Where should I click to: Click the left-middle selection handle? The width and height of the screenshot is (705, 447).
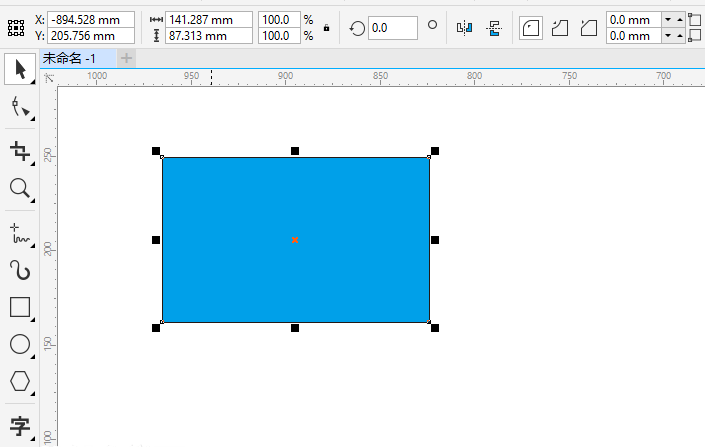[156, 240]
